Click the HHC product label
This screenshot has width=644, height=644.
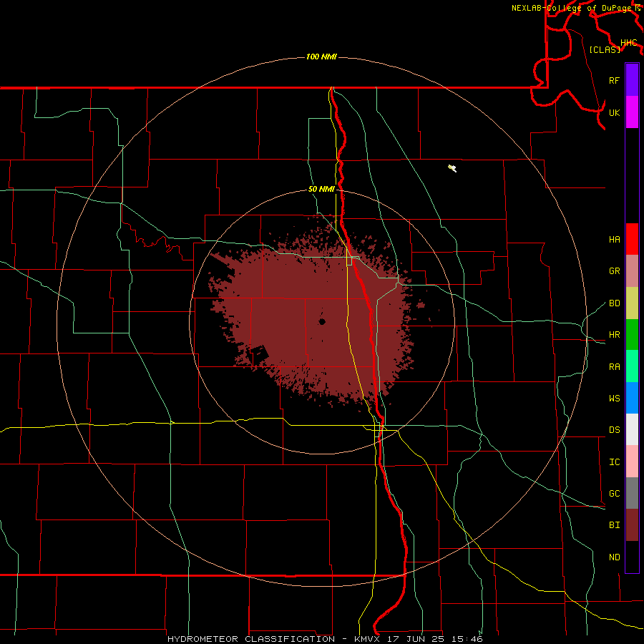tap(629, 43)
